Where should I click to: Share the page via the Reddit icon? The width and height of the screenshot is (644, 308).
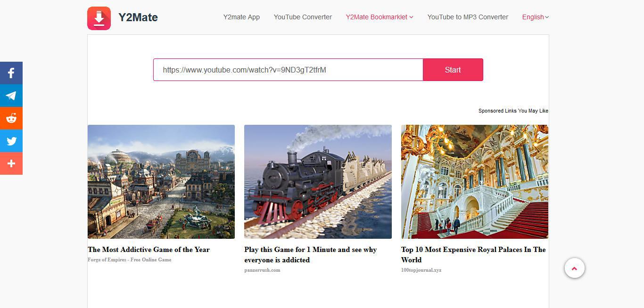pyautogui.click(x=11, y=118)
